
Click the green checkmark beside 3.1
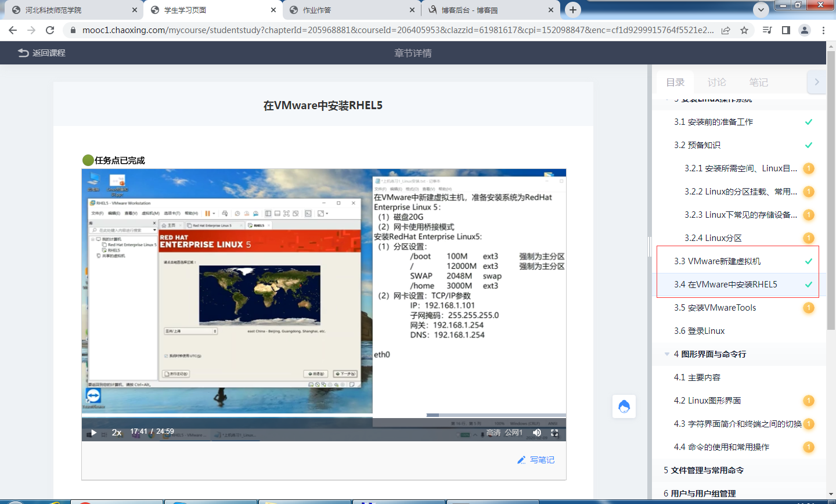809,122
